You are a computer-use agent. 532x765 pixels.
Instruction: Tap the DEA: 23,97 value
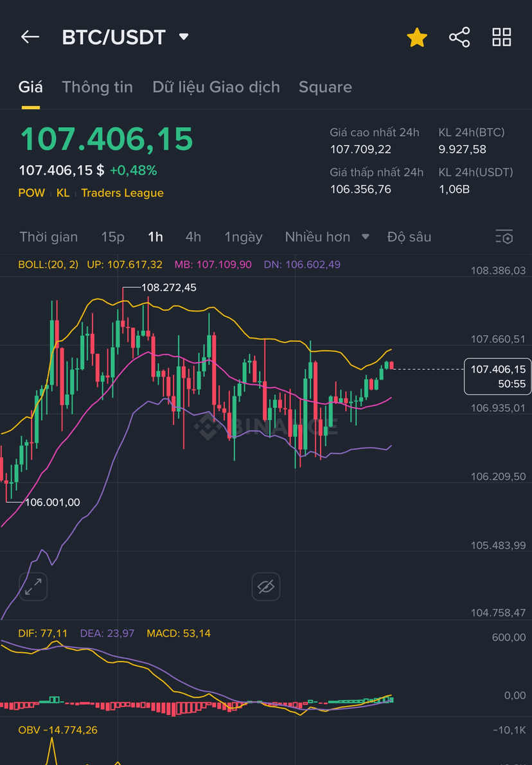pos(107,633)
